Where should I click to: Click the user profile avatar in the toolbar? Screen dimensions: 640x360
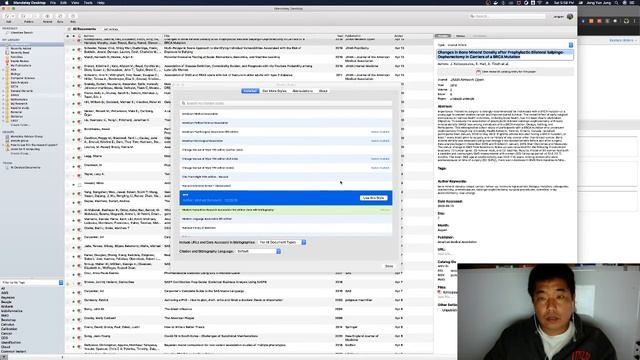570,16
